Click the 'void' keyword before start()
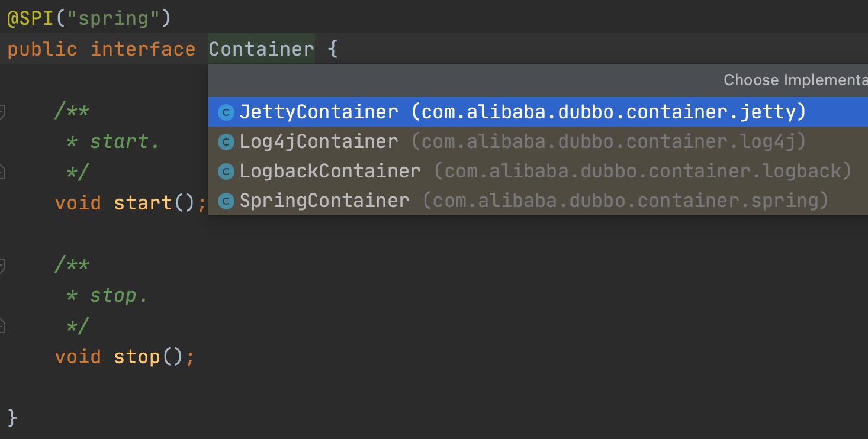This screenshot has width=868, height=439. [x=78, y=203]
